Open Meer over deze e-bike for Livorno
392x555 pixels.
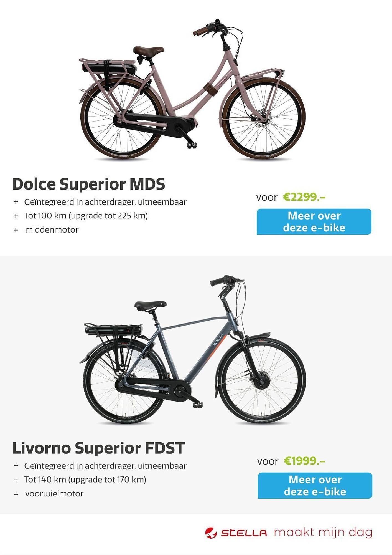[315, 486]
